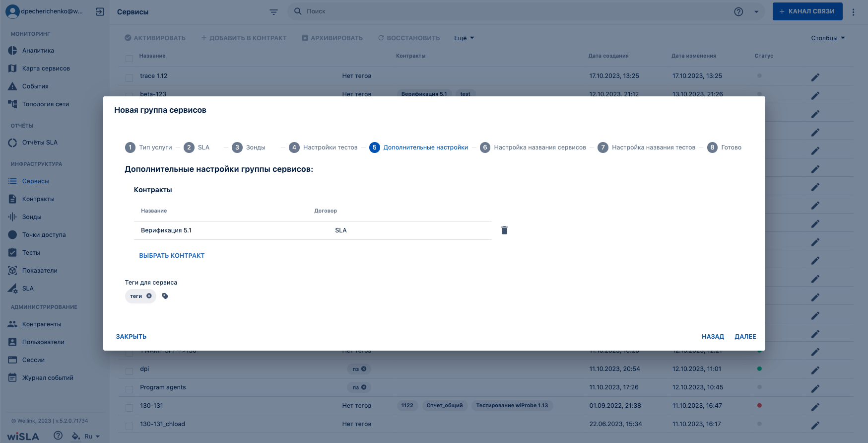Open the Столбцы columns dropdown

point(828,38)
